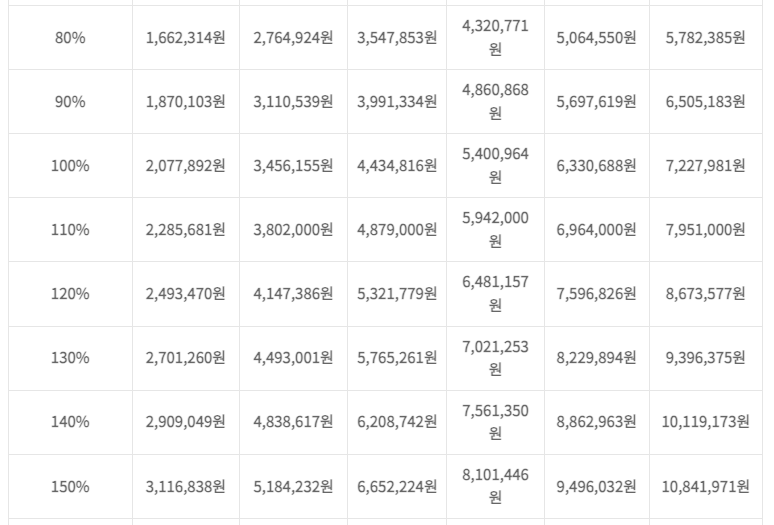Click the 1,662,314원 cell

pyautogui.click(x=186, y=38)
